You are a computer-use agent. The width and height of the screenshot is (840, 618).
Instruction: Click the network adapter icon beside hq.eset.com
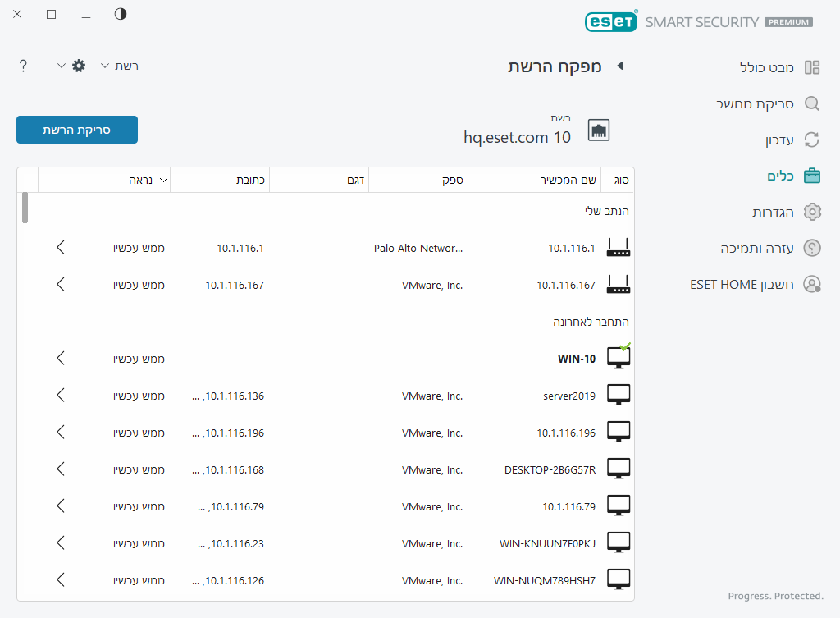click(x=599, y=130)
